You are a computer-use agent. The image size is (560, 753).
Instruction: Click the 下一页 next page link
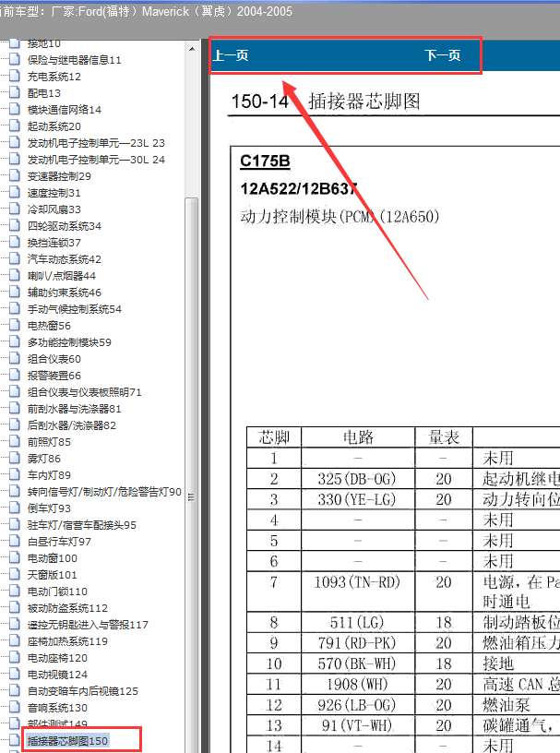tap(442, 55)
